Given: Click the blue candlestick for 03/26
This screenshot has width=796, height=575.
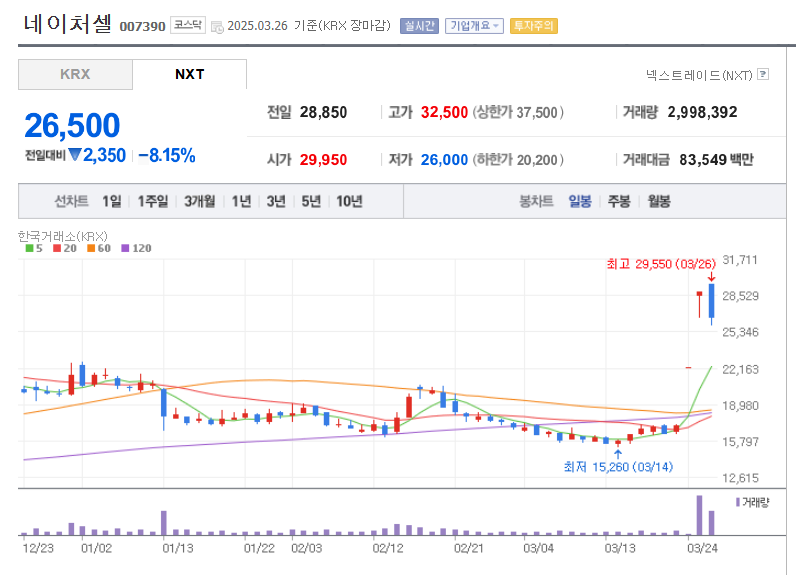Looking at the screenshot, I should point(712,304).
